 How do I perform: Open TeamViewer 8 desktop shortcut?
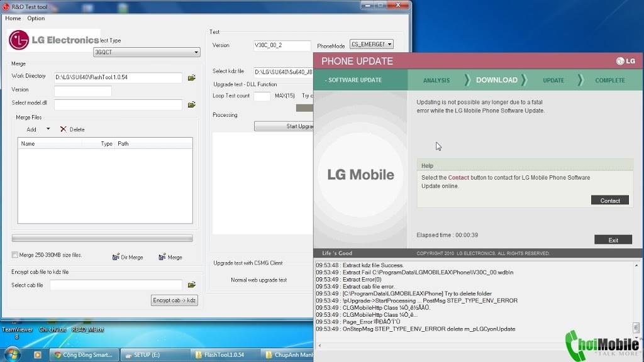pyautogui.click(x=17, y=332)
